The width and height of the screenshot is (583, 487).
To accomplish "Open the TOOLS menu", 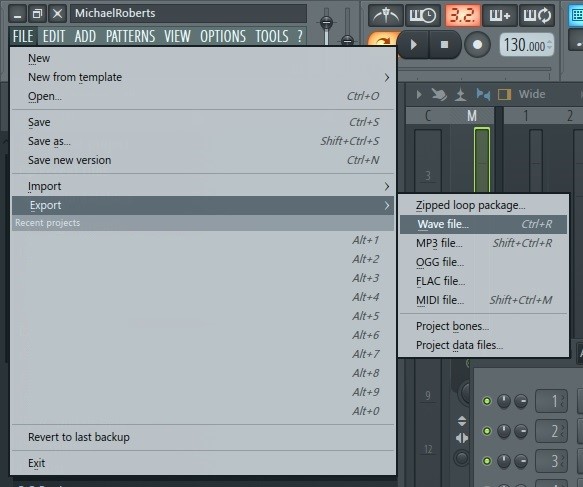I will tap(272, 36).
